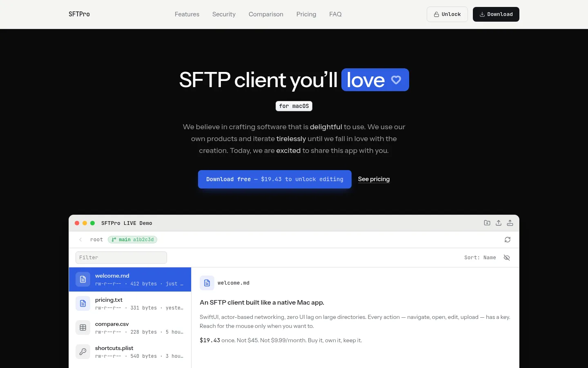Click the heading An SFTP client built like a native Mac app
This screenshot has height=368, width=588.
(x=262, y=303)
